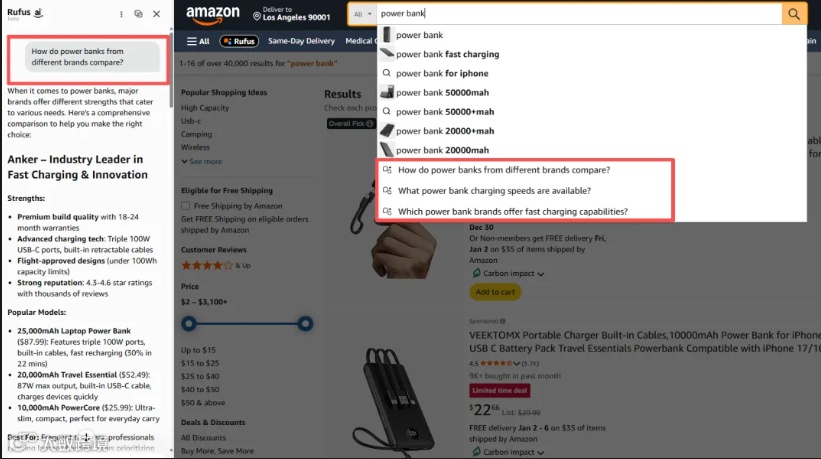Screen dimensions: 821x459
Task: Check Free Shipping by Amazon checkbox
Action: (185, 206)
